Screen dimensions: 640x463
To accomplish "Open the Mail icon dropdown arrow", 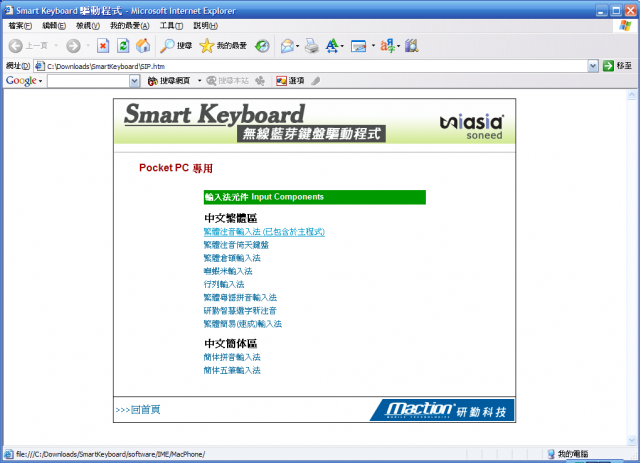I will click(x=298, y=46).
